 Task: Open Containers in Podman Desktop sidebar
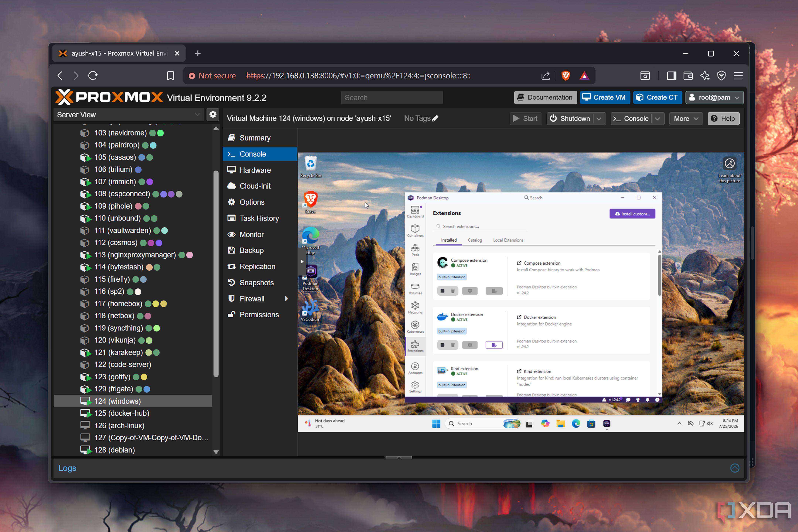415,231
